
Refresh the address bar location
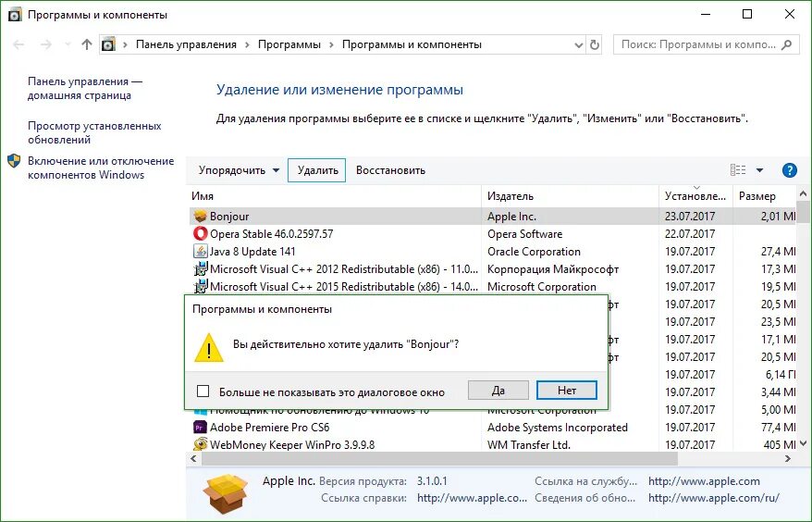(595, 45)
